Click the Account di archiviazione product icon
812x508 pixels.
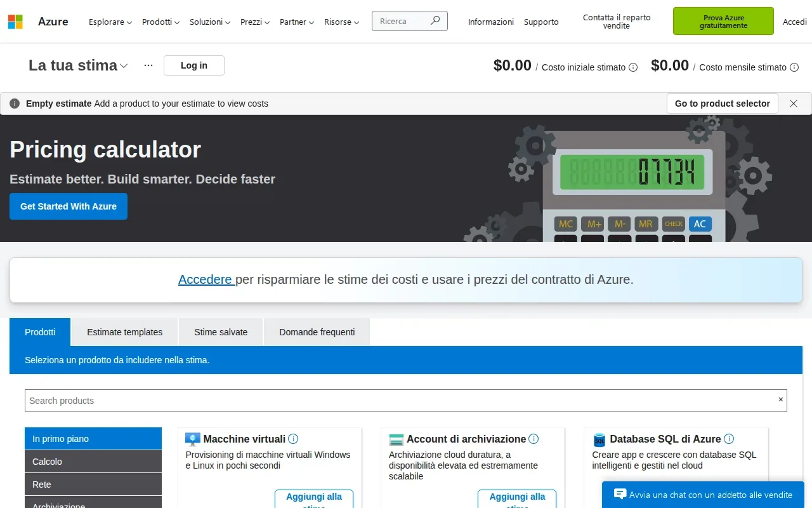click(x=396, y=439)
